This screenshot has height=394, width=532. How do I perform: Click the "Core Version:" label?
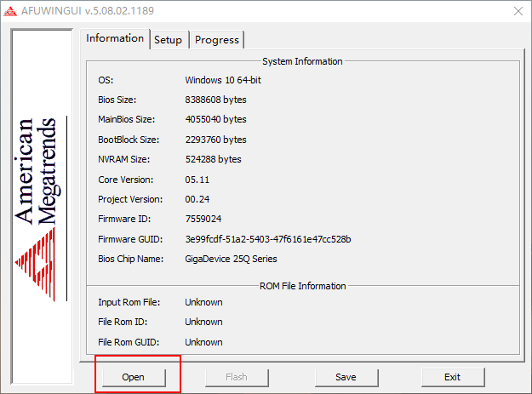(x=125, y=180)
